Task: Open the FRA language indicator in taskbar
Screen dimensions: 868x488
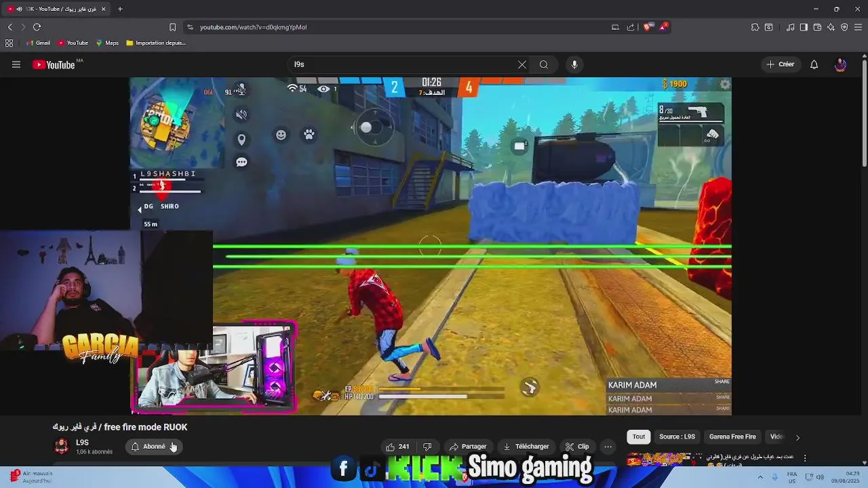Action: [x=791, y=477]
